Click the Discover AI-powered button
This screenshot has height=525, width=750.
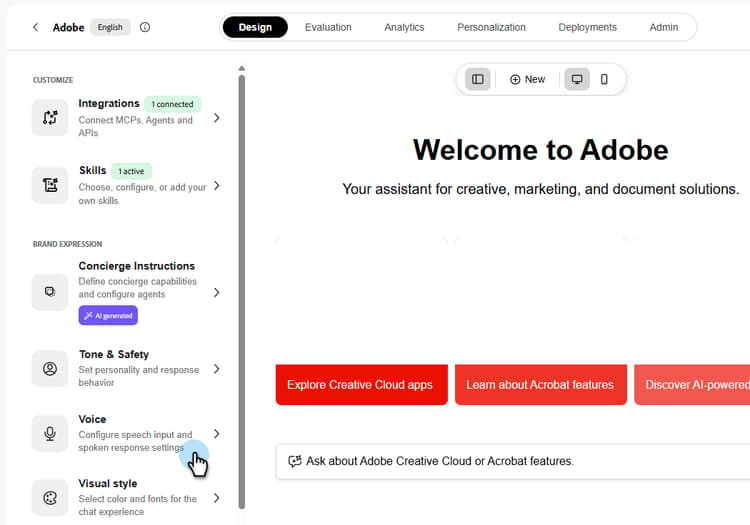click(692, 385)
